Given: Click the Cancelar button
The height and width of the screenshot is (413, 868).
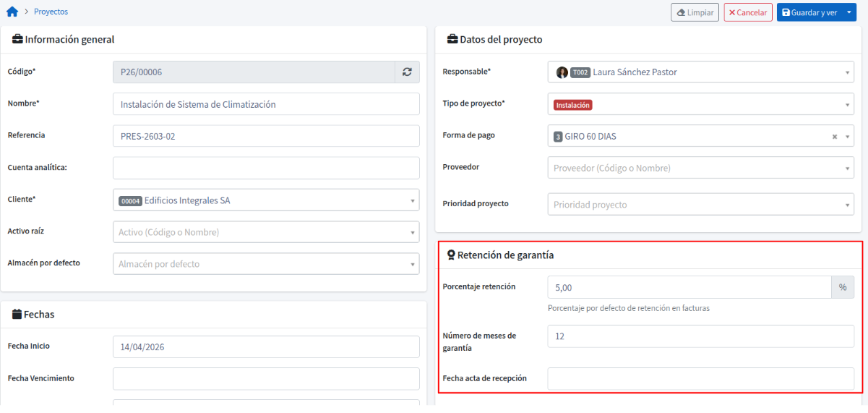Looking at the screenshot, I should [747, 13].
